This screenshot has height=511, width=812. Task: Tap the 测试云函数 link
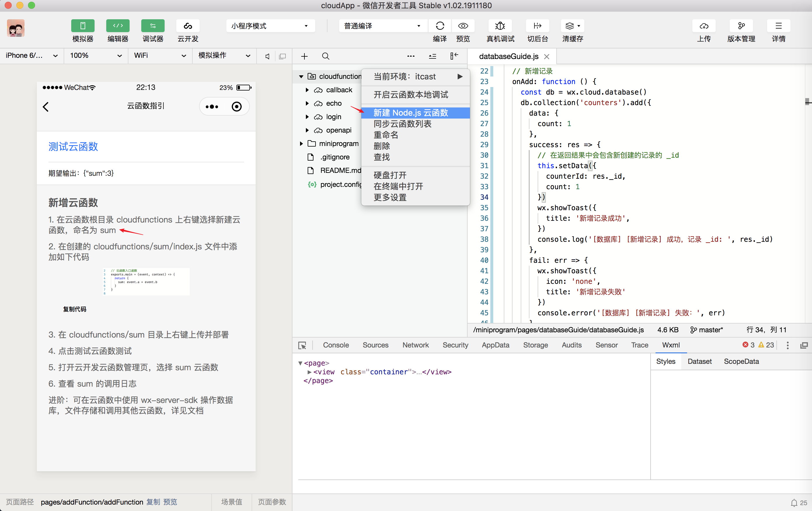pyautogui.click(x=73, y=146)
